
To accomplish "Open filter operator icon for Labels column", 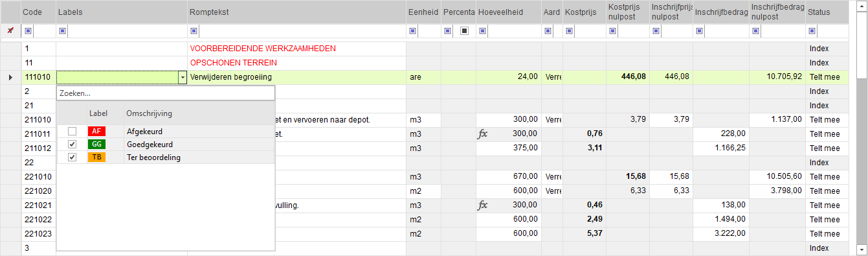I will click(62, 31).
